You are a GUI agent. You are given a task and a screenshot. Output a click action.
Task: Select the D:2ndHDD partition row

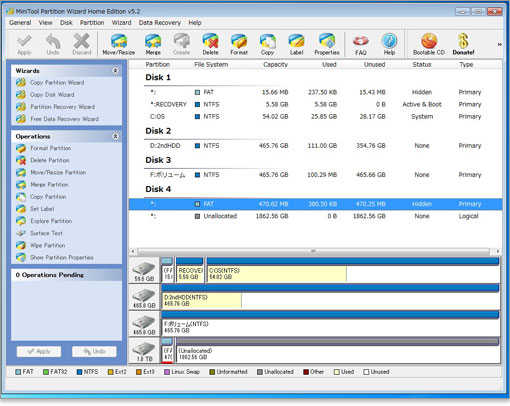(315, 146)
